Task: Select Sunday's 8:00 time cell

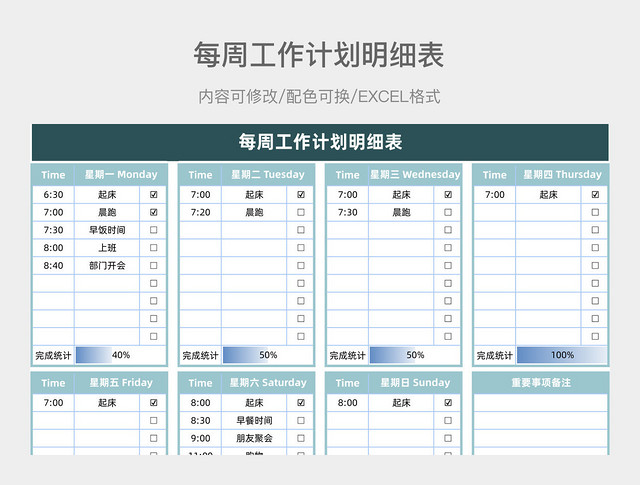Action: pos(348,403)
